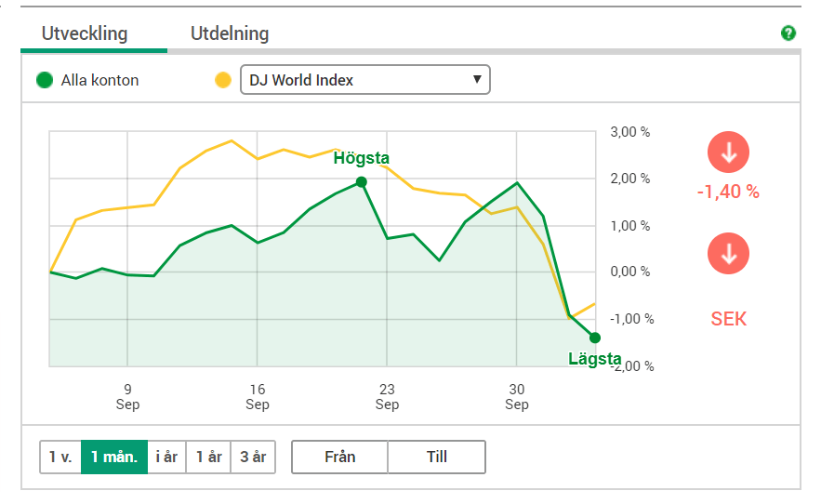Switch to the Utdelning tab
Viewport: 821px width, 504px height.
[x=230, y=33]
